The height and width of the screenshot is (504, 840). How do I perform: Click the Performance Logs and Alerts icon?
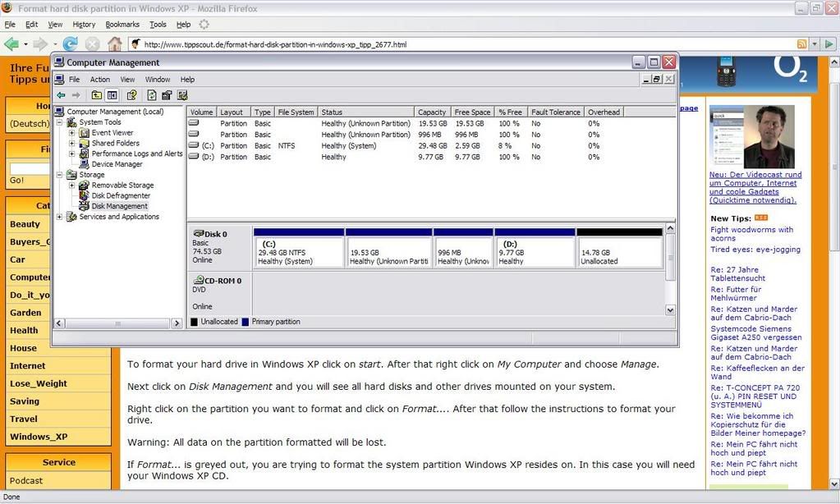pos(84,153)
